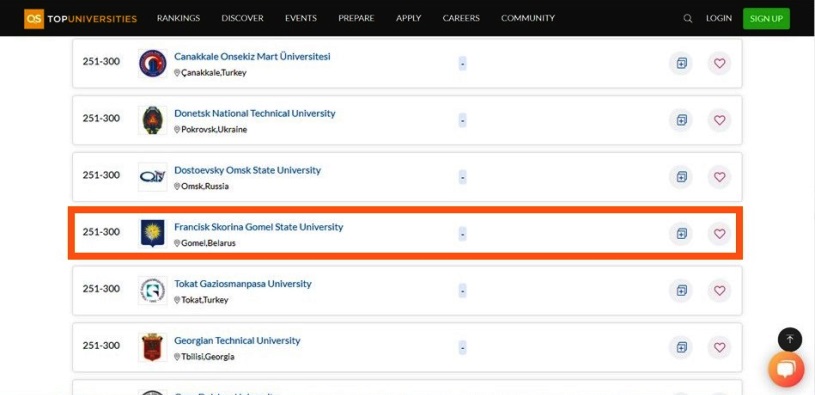Viewport: 815px width, 395px height.
Task: Add Canakkale Onsekiz Mart Üniversitesi to compare
Action: [681, 63]
